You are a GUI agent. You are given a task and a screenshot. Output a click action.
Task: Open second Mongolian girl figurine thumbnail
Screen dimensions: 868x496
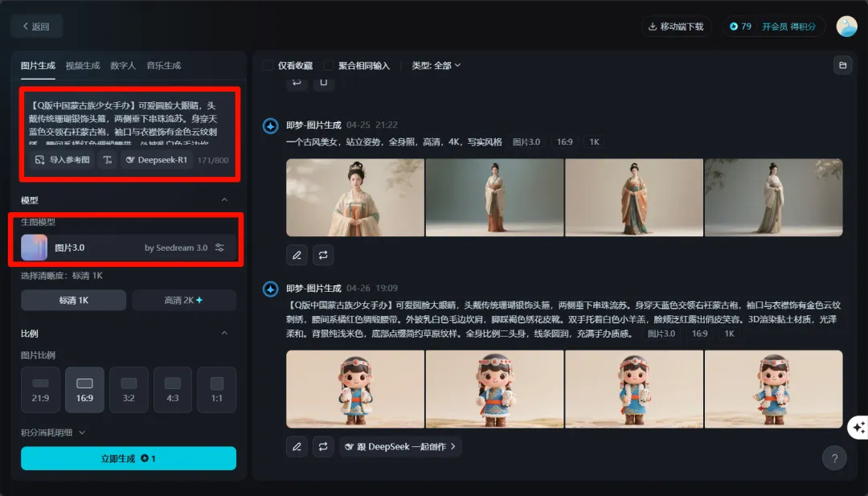495,389
